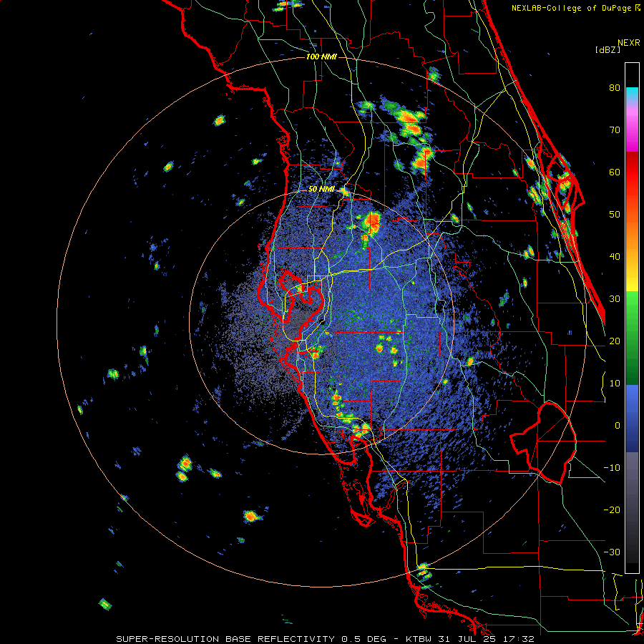The width and height of the screenshot is (644, 644).
Task: Click the 100 NMI range ring label
Action: click(x=321, y=57)
